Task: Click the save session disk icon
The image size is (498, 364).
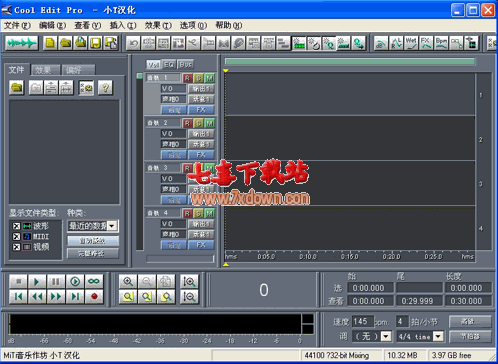Action: coord(96,43)
